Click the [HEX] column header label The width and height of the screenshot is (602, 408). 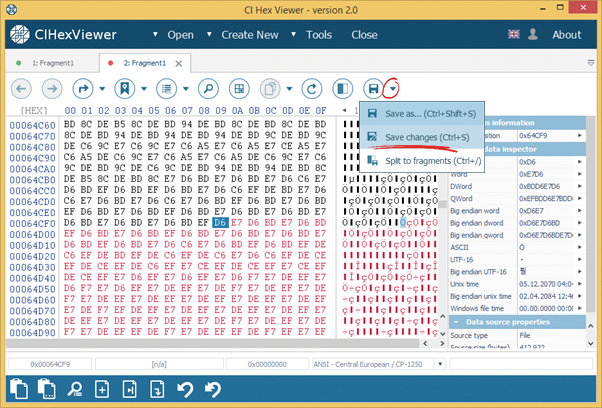[34, 111]
